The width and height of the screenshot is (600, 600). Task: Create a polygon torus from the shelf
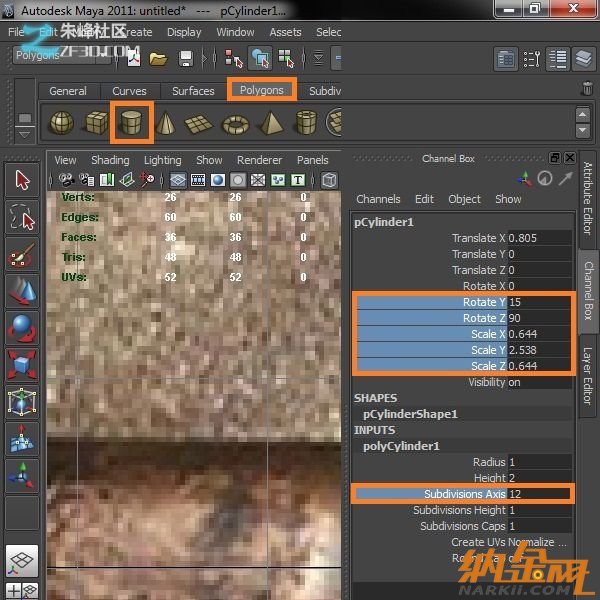click(x=235, y=124)
